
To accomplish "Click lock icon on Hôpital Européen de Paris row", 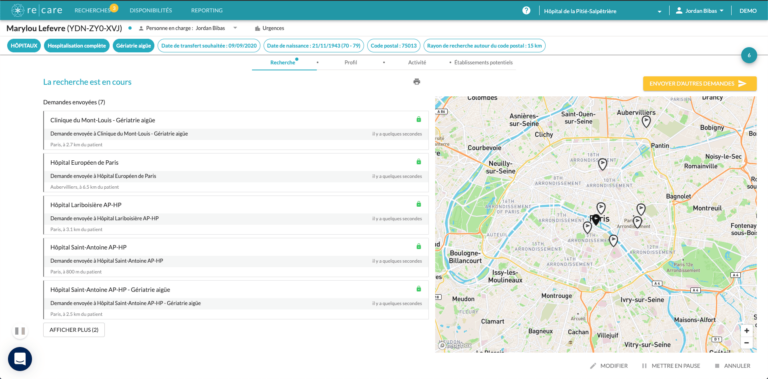I will coord(418,162).
